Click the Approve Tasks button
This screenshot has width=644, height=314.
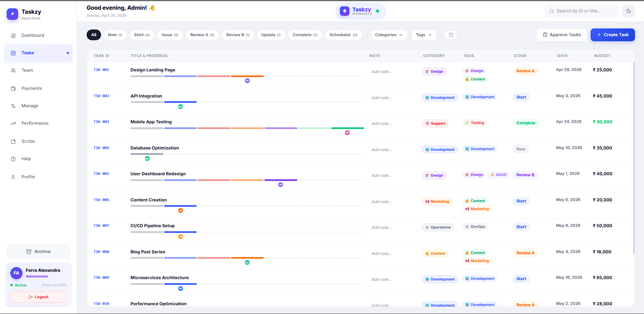pyautogui.click(x=561, y=35)
